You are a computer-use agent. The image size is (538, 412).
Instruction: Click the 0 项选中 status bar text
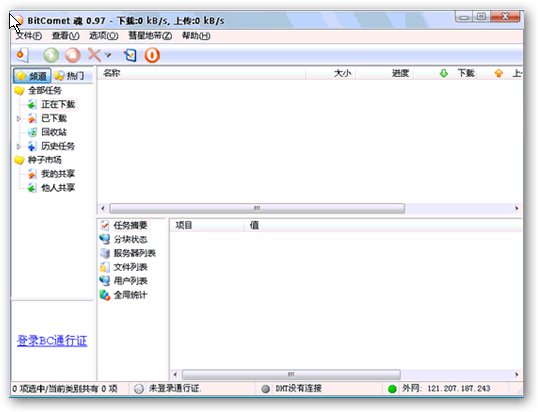click(65, 389)
